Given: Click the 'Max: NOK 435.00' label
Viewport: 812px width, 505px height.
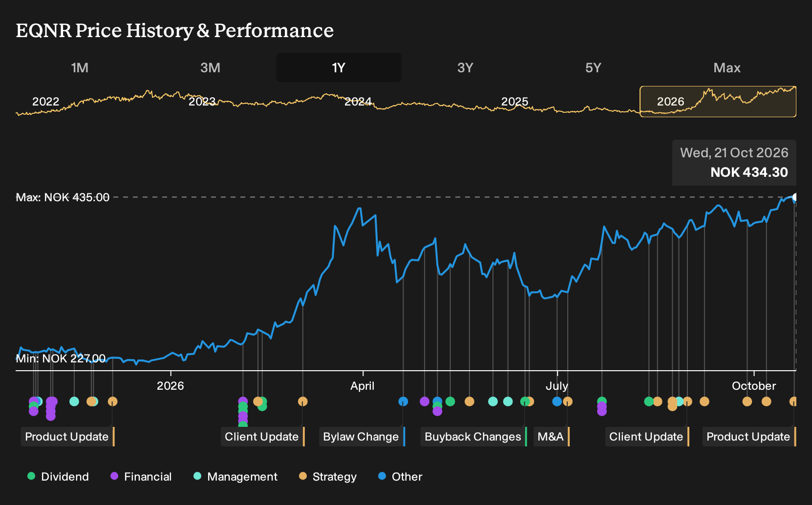Looking at the screenshot, I should (63, 197).
